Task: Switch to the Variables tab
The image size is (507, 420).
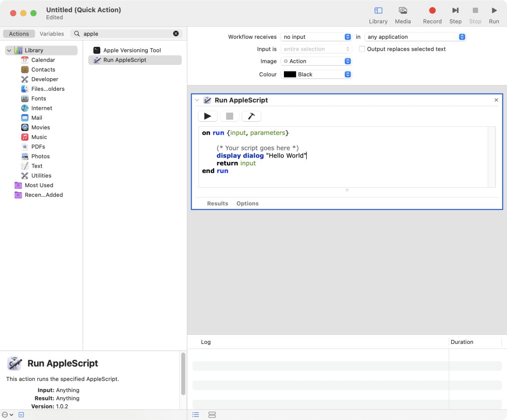Action: coord(52,34)
